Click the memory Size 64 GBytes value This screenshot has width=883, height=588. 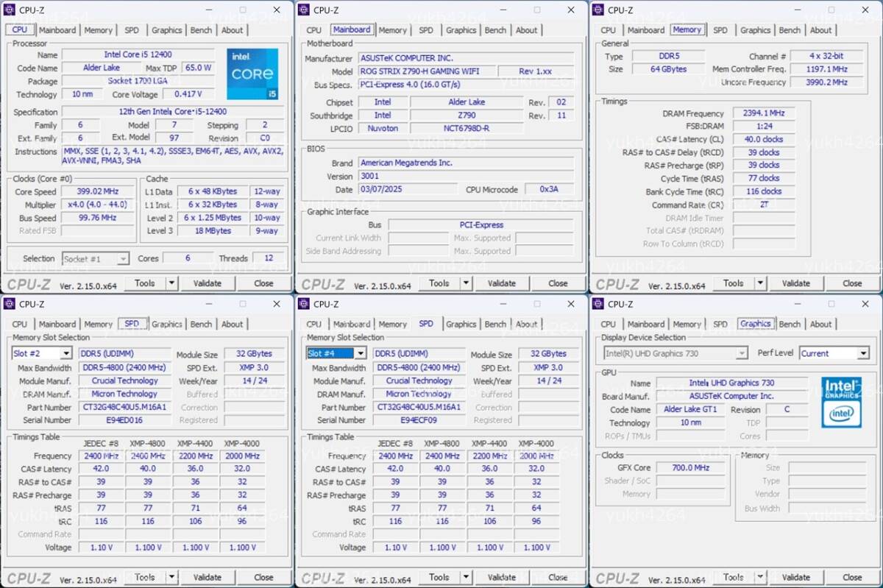[x=668, y=69]
